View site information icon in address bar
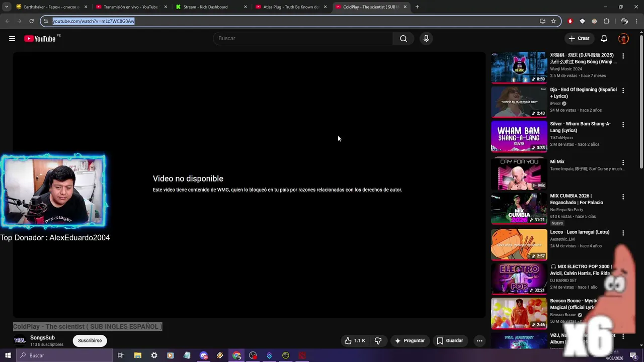This screenshot has height=362, width=644. 46,21
